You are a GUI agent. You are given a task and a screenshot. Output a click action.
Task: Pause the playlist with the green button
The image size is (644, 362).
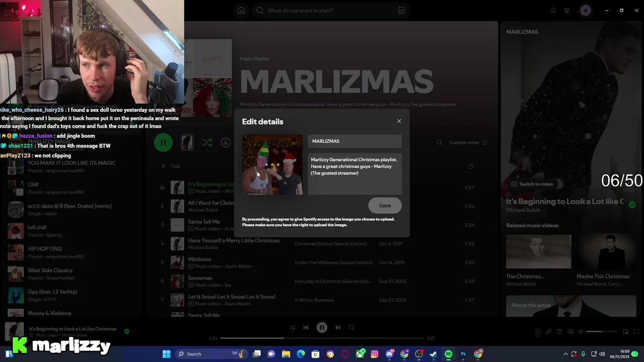[163, 142]
